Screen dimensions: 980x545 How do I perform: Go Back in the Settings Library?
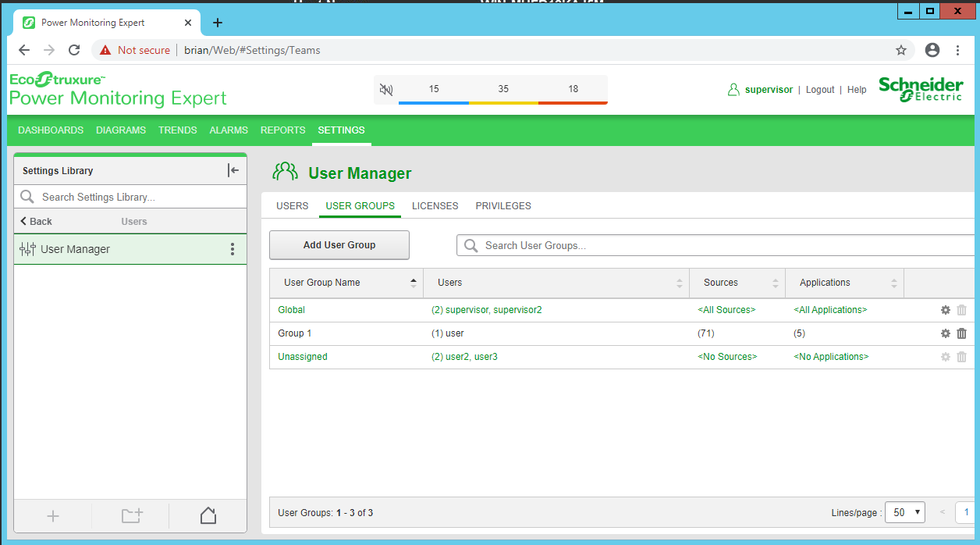click(36, 222)
